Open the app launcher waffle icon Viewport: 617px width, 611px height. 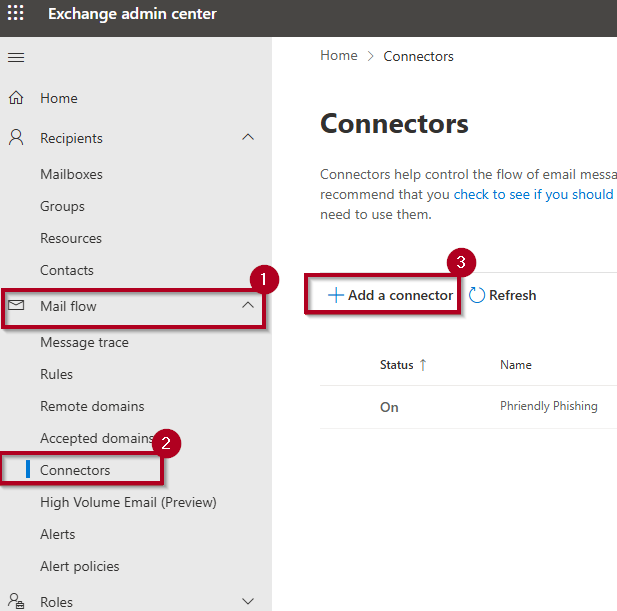coord(16,14)
